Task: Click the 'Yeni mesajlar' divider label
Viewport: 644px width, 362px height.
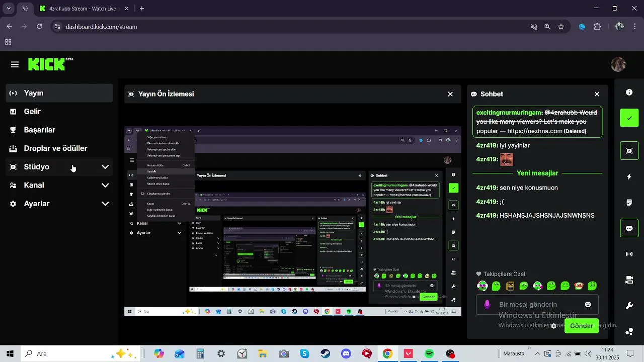Action: tap(537, 173)
